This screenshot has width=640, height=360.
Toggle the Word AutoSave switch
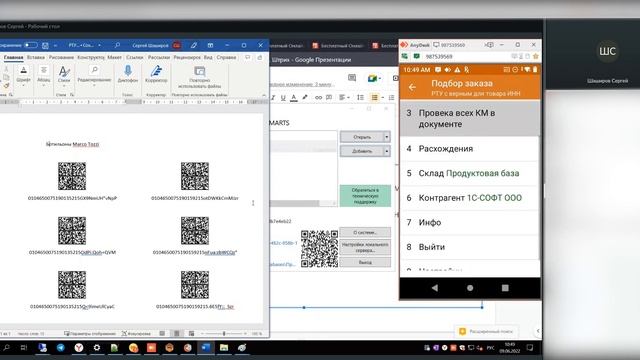click(31, 45)
